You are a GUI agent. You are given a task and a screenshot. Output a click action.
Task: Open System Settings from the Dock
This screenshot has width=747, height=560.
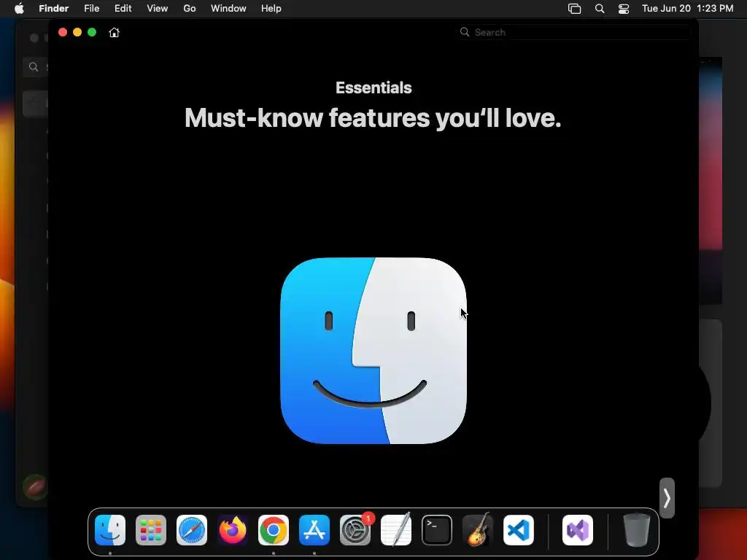(355, 530)
